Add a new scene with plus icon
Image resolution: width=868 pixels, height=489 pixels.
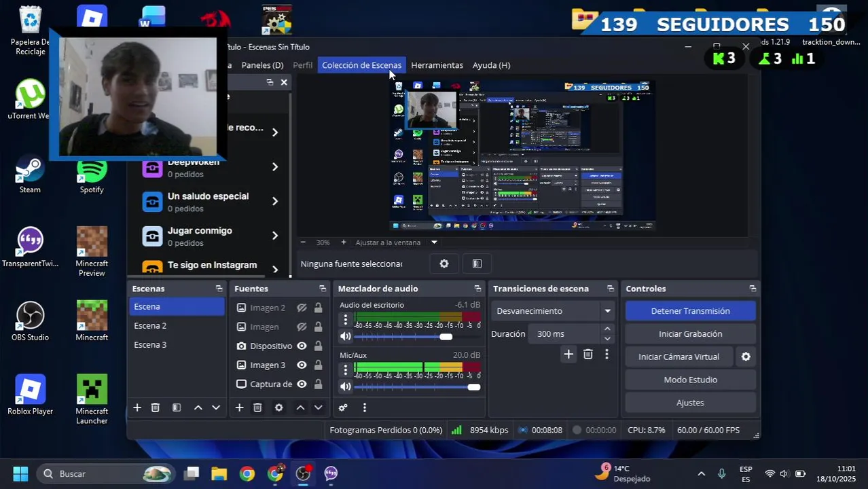[137, 407]
